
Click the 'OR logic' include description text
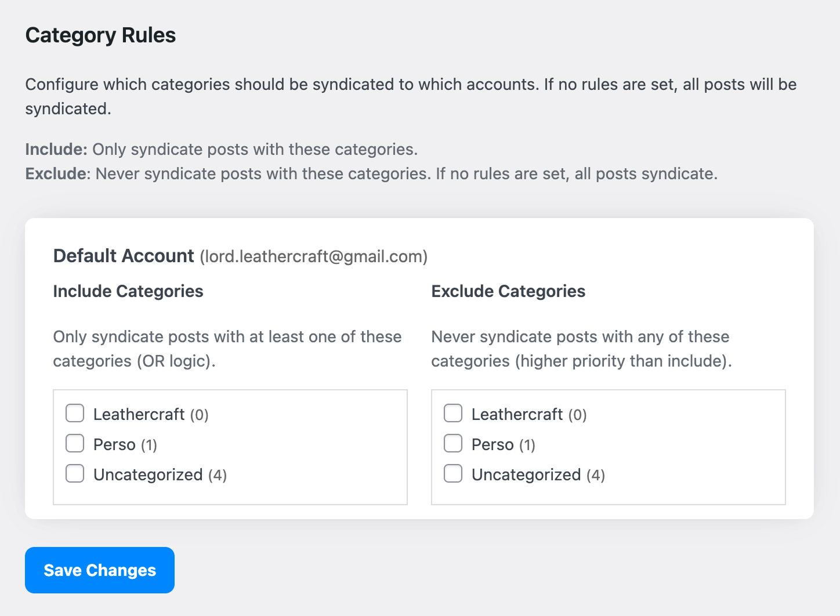(x=176, y=361)
